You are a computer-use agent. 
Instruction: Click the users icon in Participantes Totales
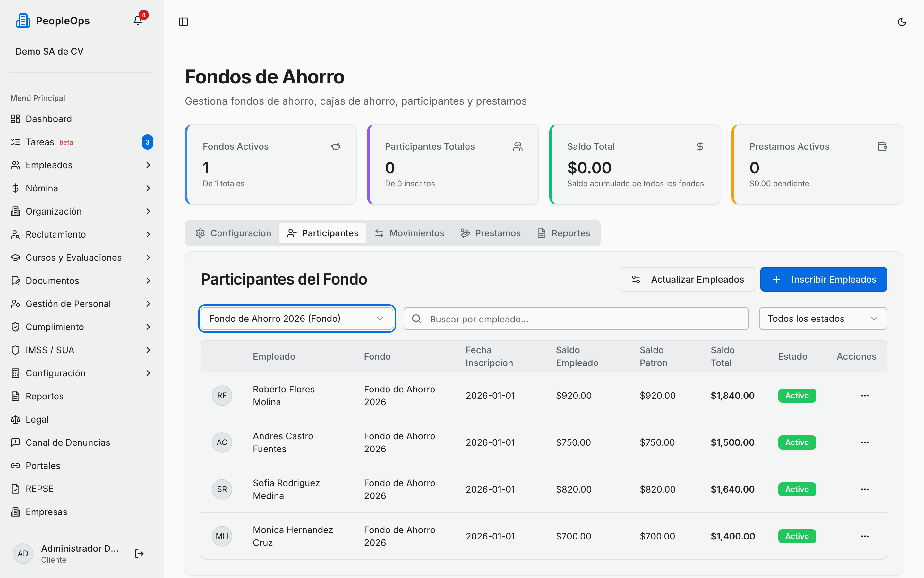(518, 146)
